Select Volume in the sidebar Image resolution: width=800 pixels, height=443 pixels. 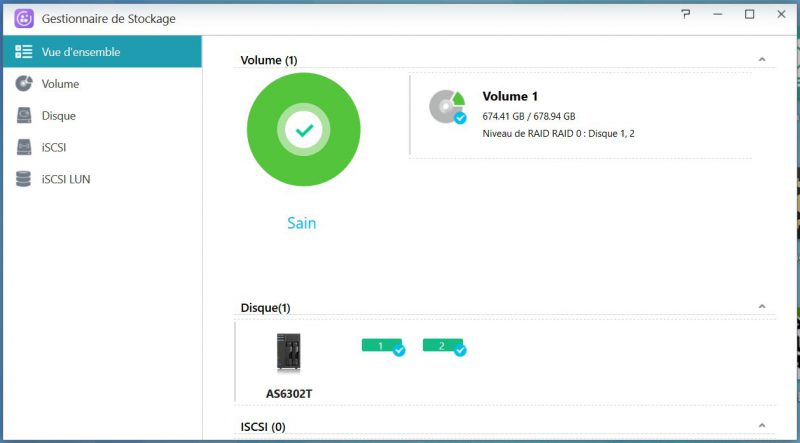click(102, 84)
